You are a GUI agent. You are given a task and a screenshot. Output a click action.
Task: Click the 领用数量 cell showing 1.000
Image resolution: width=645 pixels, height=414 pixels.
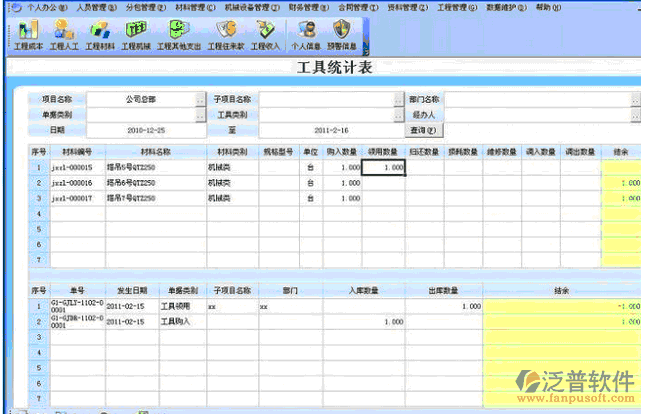pos(383,168)
